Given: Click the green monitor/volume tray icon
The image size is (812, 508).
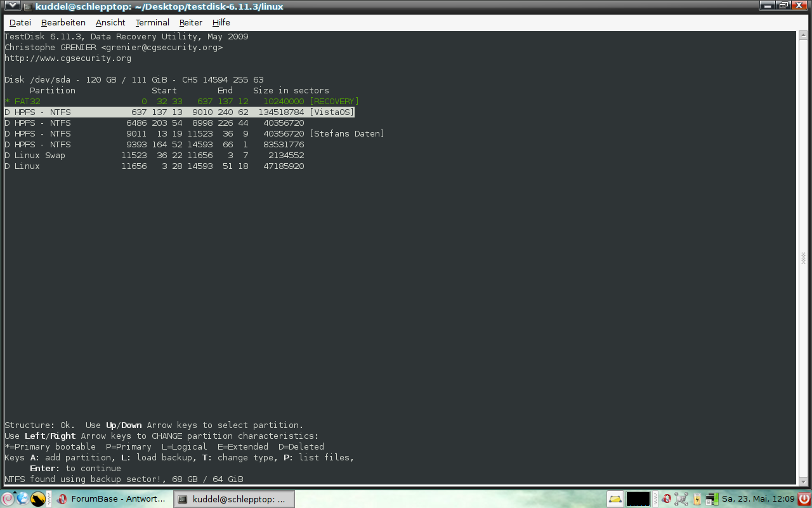Looking at the screenshot, I should (712, 499).
